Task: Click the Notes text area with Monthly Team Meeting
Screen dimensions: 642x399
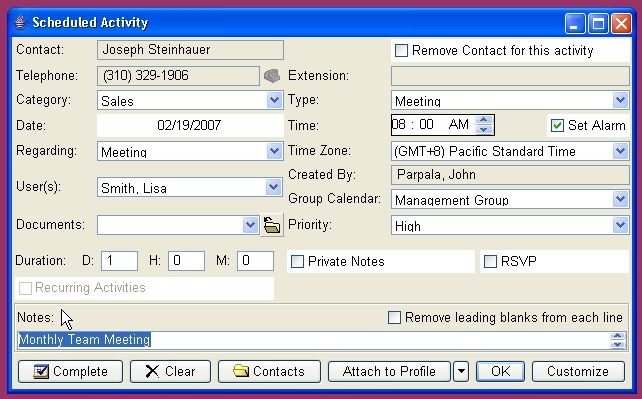Action: 313,340
